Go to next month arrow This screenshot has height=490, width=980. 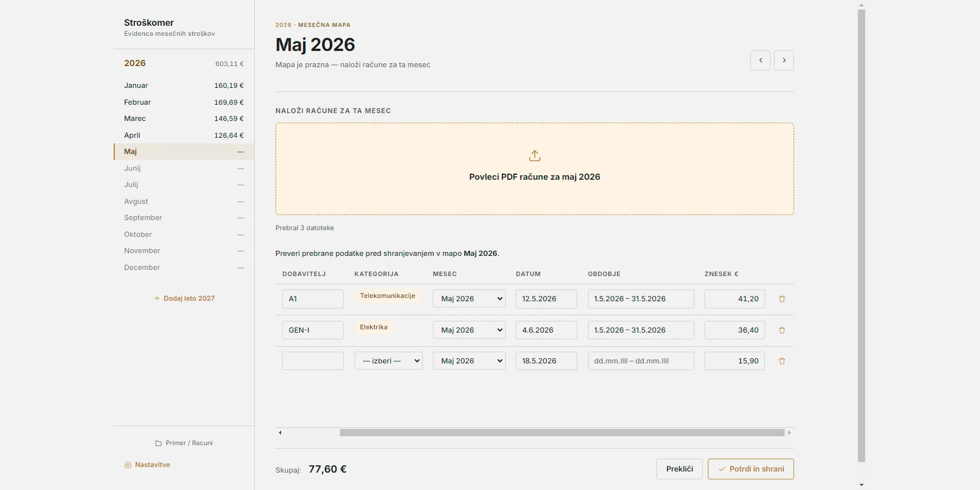point(784,60)
